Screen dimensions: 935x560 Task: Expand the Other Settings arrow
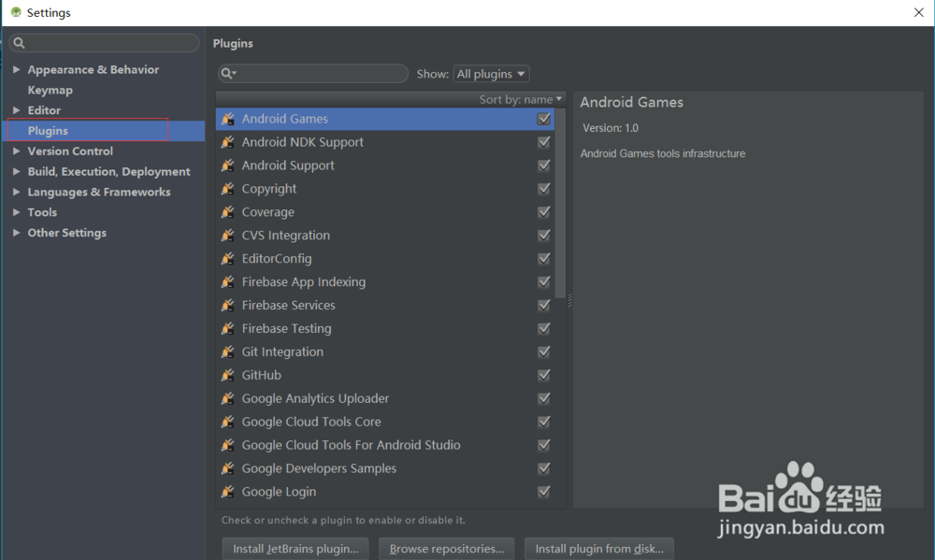coord(16,233)
